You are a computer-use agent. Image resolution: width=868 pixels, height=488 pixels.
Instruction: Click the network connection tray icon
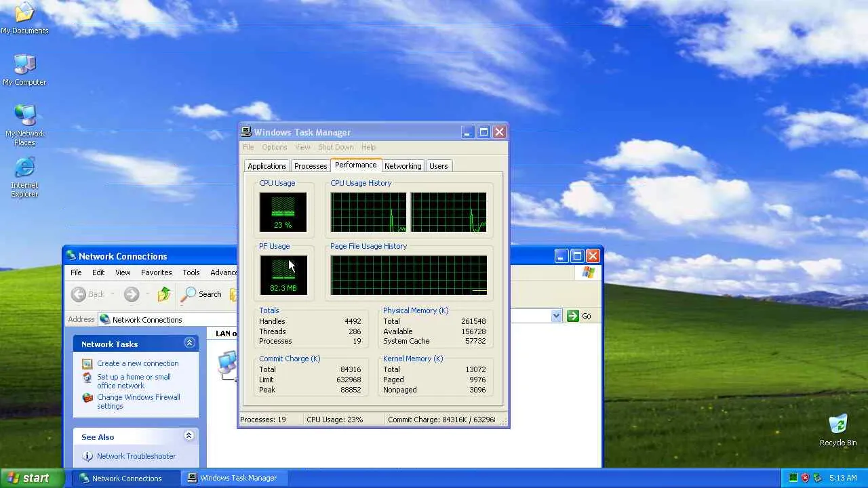pos(818,478)
